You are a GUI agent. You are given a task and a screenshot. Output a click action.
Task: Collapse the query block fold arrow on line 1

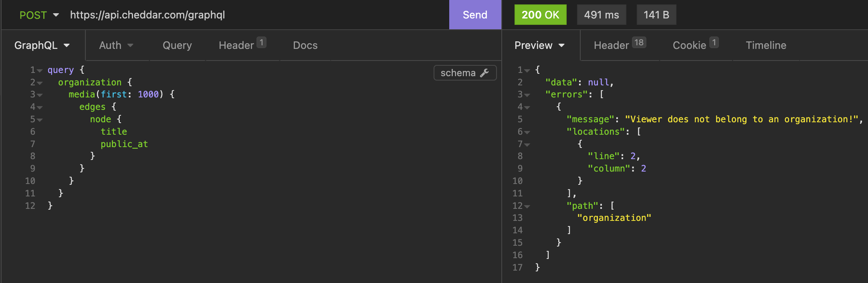pyautogui.click(x=40, y=71)
